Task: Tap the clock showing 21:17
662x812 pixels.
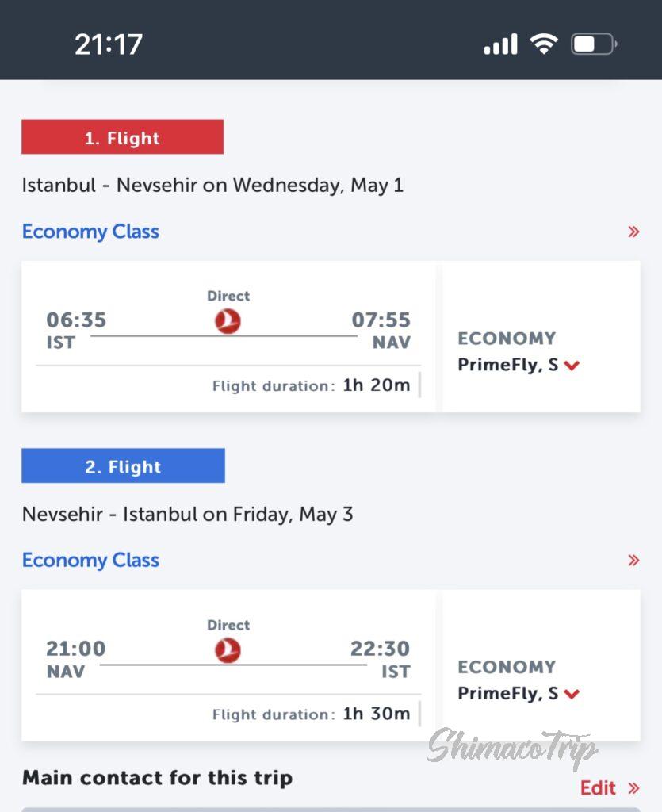Action: [109, 44]
